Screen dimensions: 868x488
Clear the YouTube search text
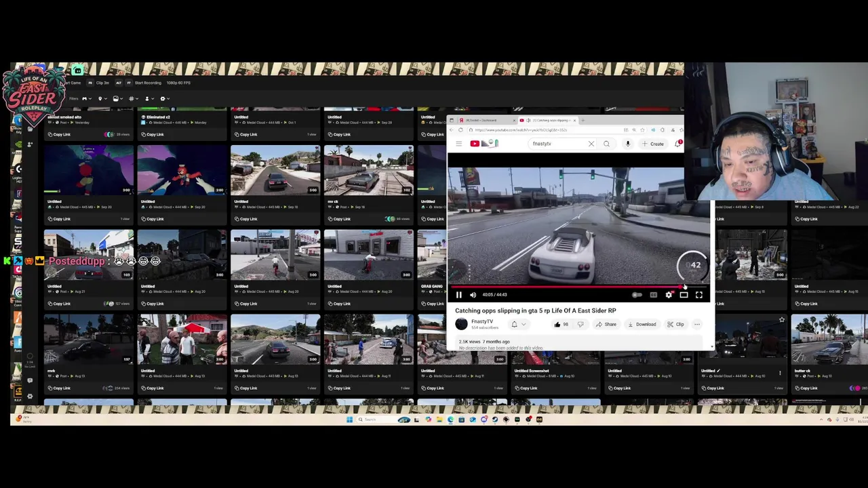coord(591,144)
